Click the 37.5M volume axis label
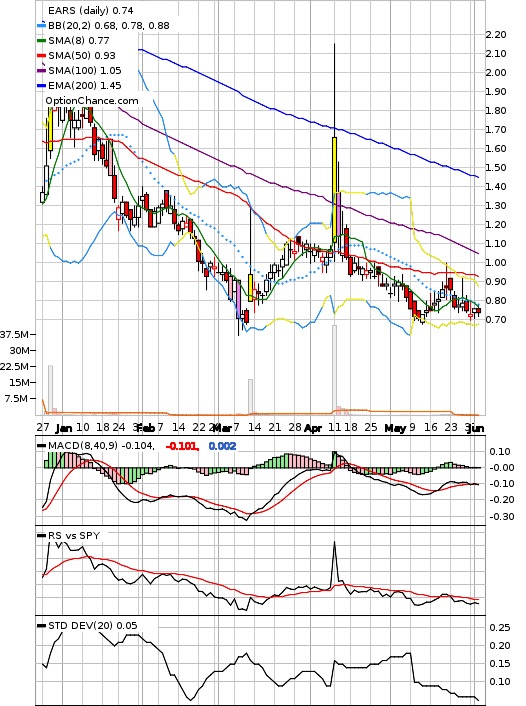 pos(14,335)
